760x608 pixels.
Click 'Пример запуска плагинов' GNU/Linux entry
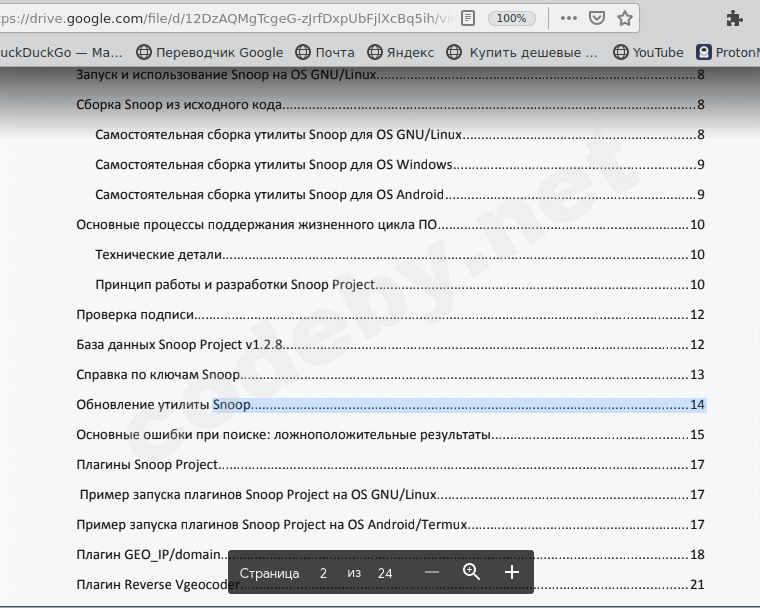392,495
